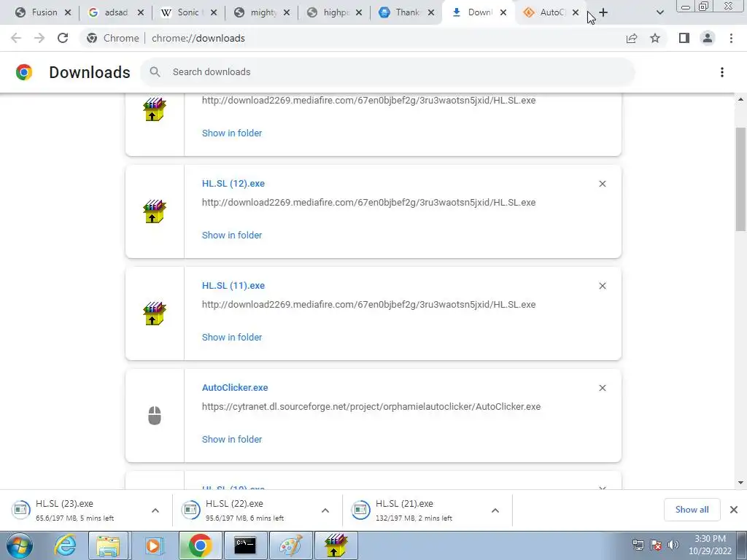Open the HL.SL (11).exe file link

click(x=233, y=286)
